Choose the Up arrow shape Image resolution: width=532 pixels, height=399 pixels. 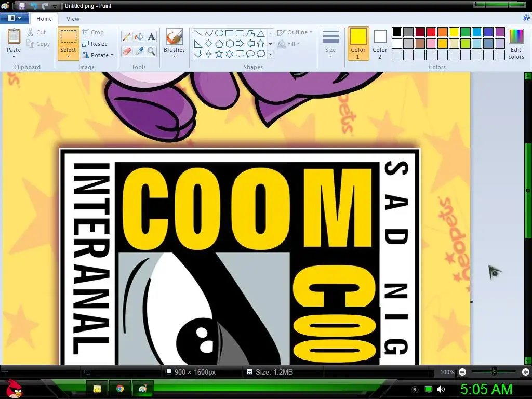point(261,44)
